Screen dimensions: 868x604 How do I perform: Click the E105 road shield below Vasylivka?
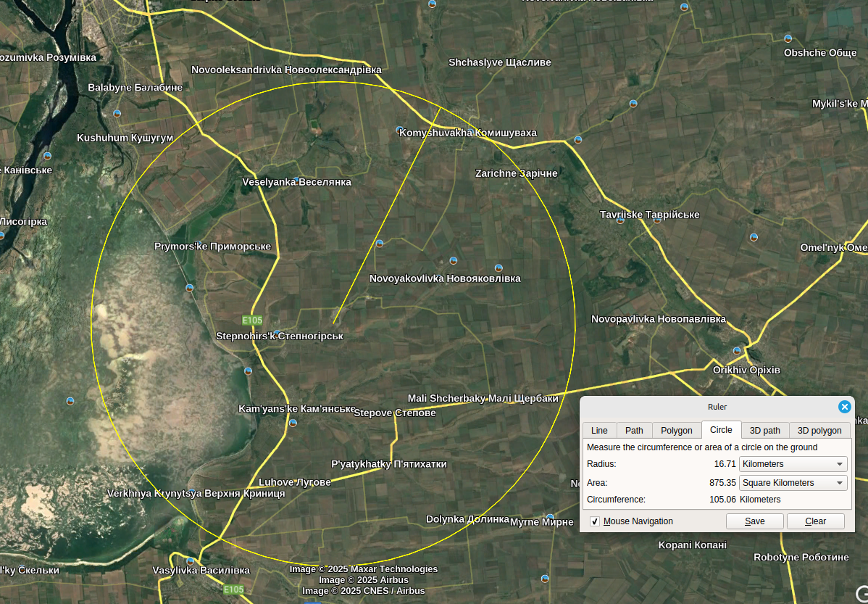[233, 589]
